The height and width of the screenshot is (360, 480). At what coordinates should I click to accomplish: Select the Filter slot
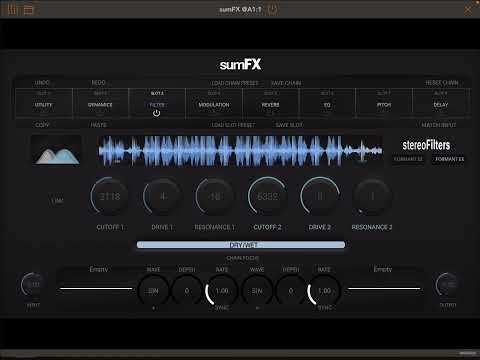click(157, 104)
